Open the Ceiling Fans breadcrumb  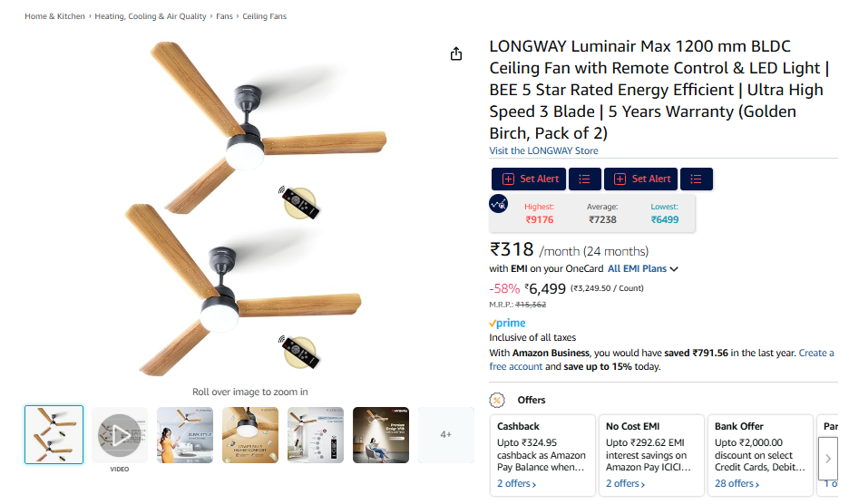(263, 16)
